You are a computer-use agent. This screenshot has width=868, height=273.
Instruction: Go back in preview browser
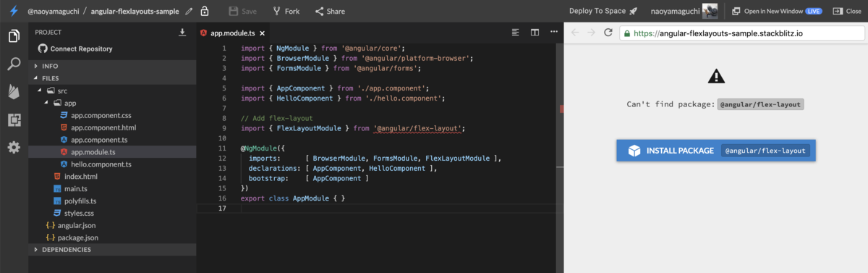pyautogui.click(x=575, y=33)
